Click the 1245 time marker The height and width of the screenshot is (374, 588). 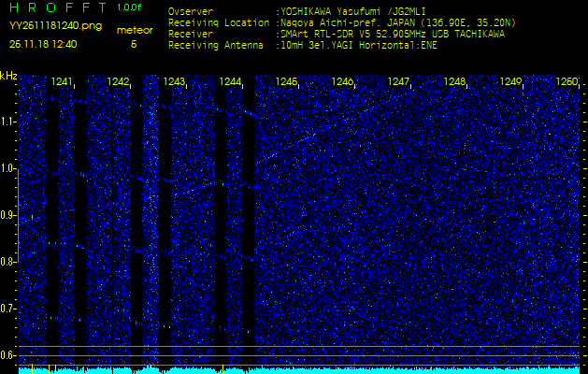[286, 82]
